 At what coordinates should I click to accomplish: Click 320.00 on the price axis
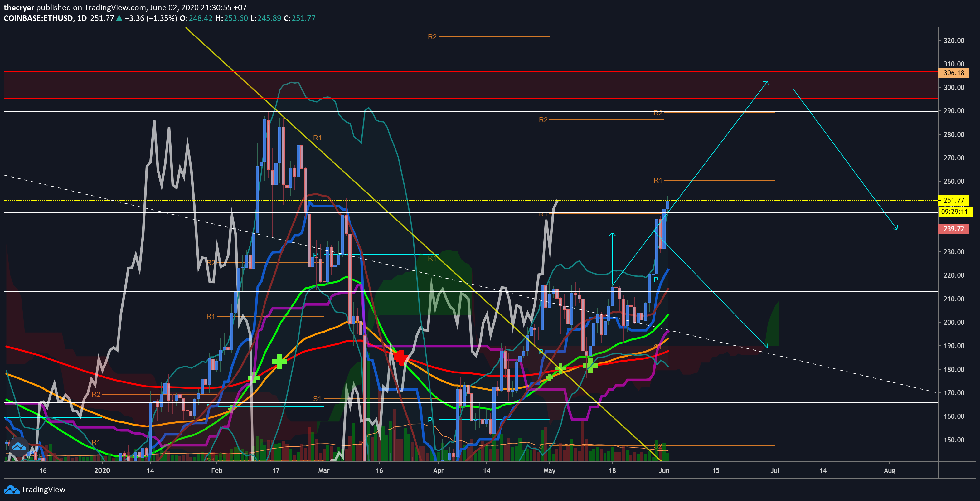pos(954,40)
